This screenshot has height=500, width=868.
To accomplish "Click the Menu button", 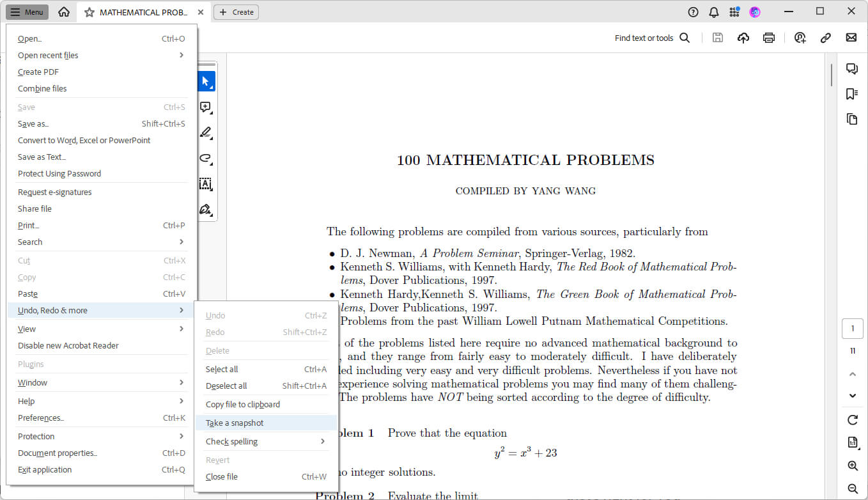I will click(27, 12).
